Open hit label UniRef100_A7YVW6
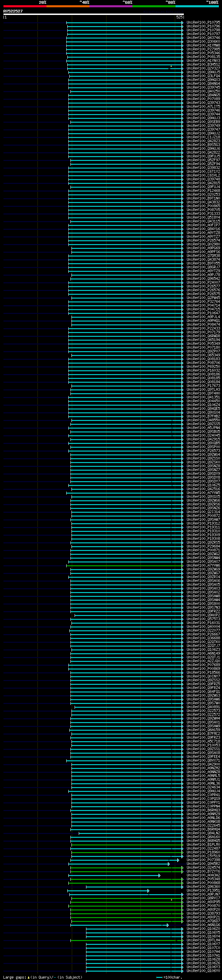The height and width of the screenshot is (980, 222). pyautogui.click(x=203, y=565)
